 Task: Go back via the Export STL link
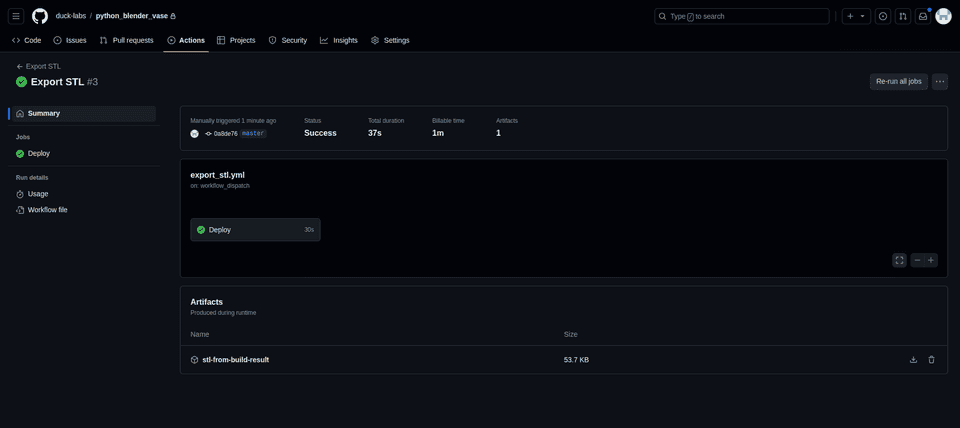pos(42,66)
